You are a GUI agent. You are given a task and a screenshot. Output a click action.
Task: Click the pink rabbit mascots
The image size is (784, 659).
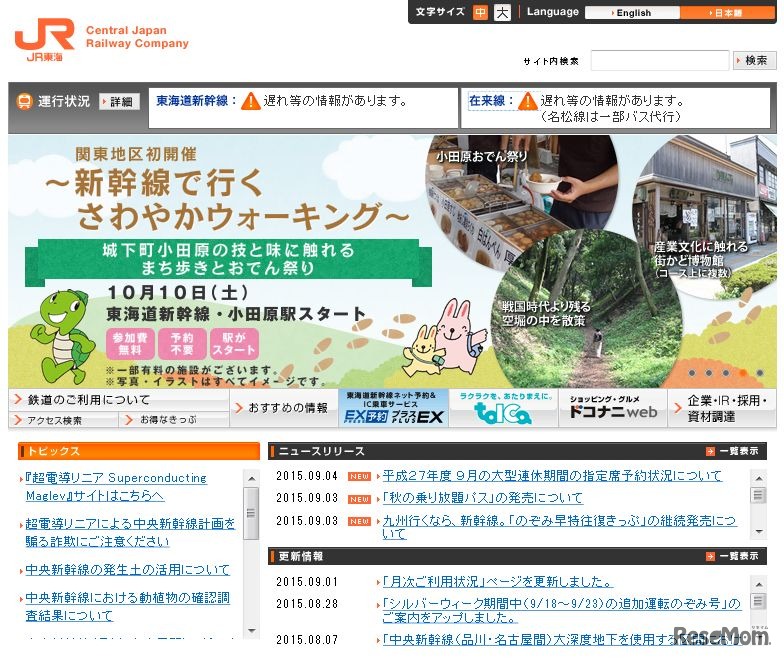click(x=444, y=338)
